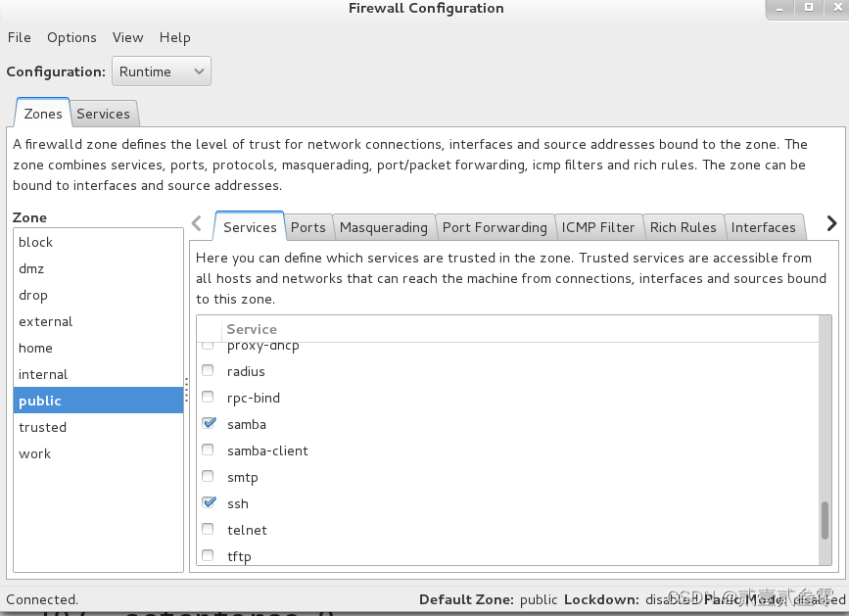Open the Help menu
Screen dimensions: 849x616
[174, 37]
